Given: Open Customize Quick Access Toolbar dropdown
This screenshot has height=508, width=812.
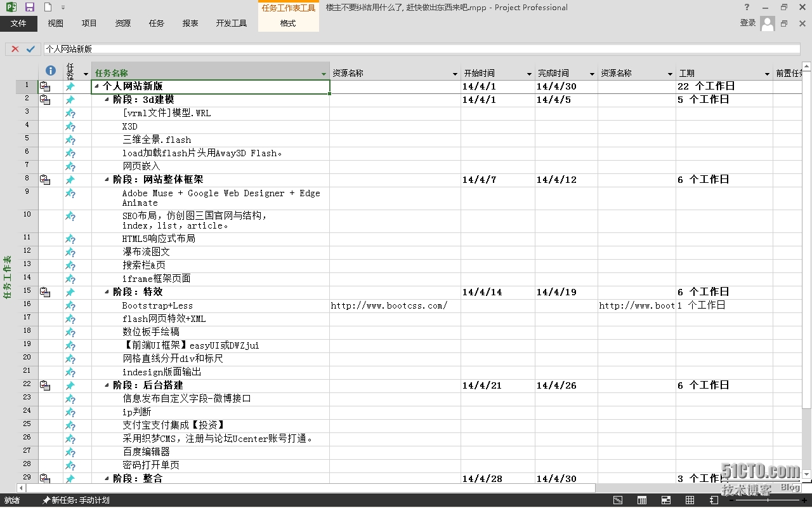Looking at the screenshot, I should point(63,8).
